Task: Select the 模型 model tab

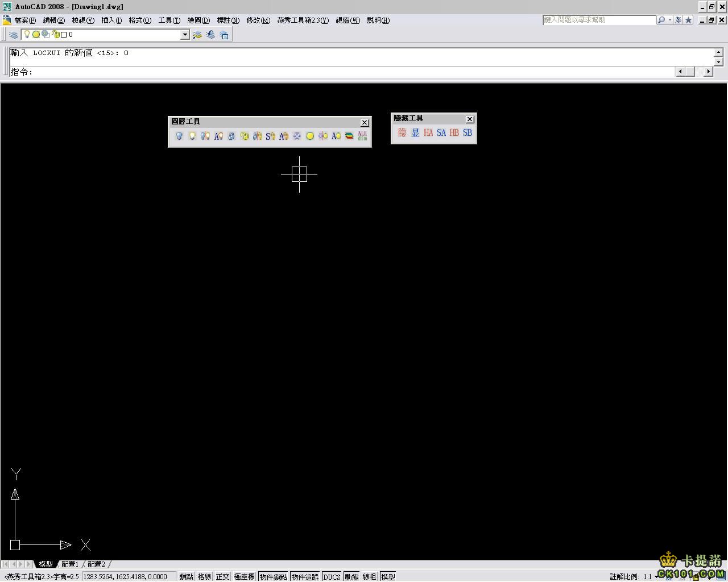Action: click(45, 564)
